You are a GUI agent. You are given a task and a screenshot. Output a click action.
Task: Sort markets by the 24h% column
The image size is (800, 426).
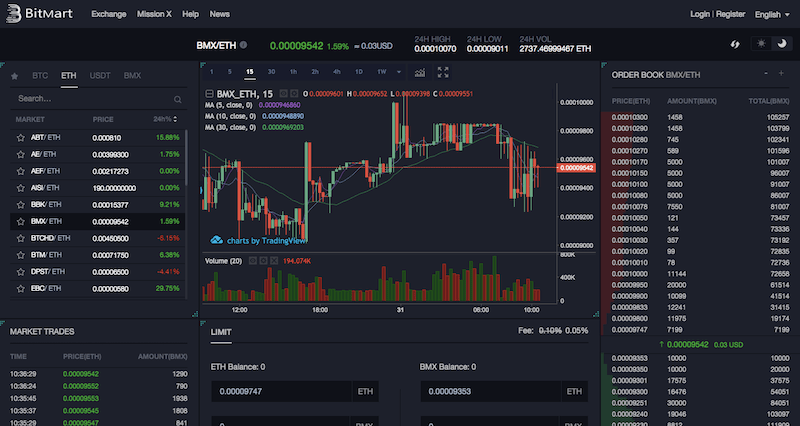[165, 119]
